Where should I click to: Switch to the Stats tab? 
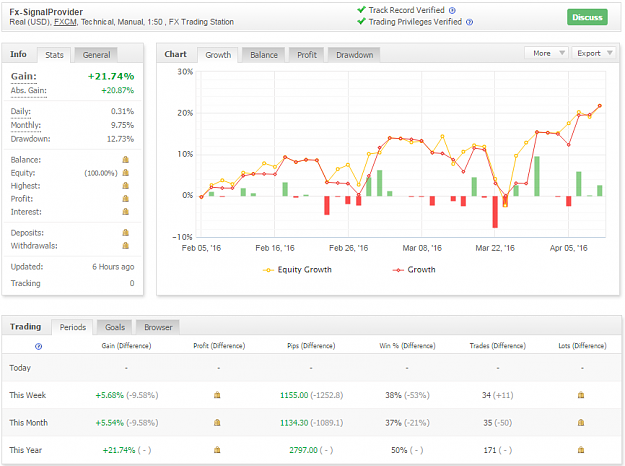coord(54,55)
